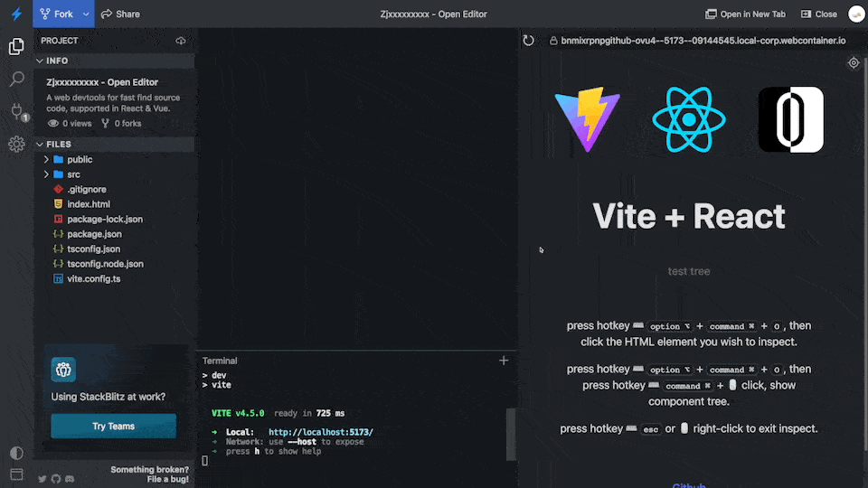
Task: Click 'File a bug!' link
Action: pyautogui.click(x=168, y=479)
